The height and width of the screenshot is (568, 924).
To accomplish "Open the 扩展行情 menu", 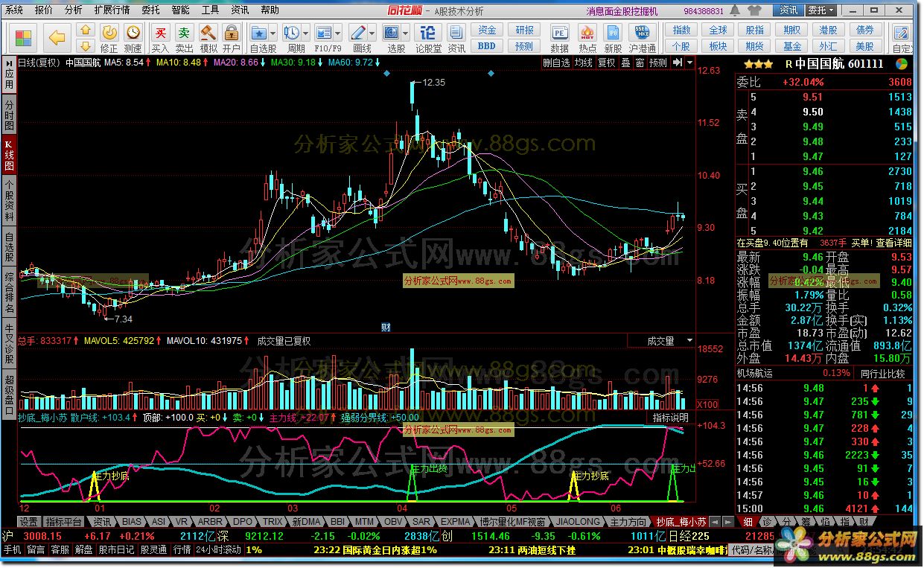I will coord(112,10).
